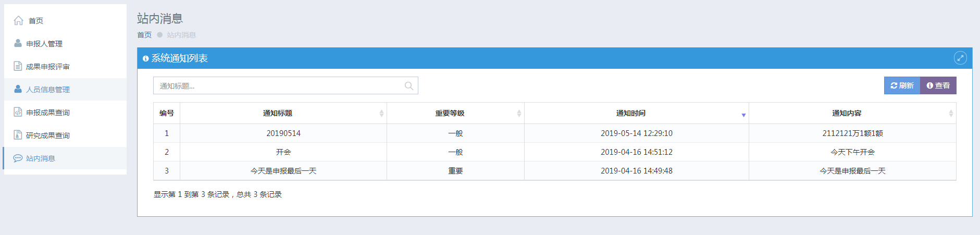Screen dimensions: 980x235
Task: Expand panel with fullscreen arrows icon
Action: point(960,58)
